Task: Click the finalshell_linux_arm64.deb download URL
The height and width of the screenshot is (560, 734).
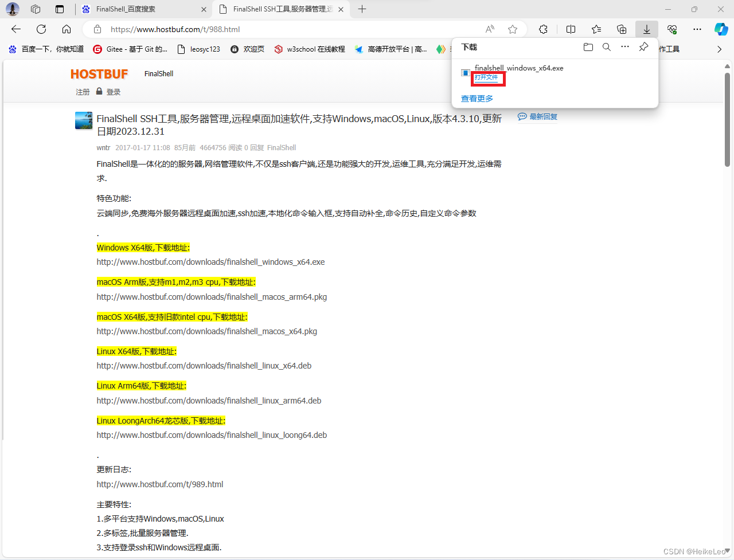Action: point(209,401)
